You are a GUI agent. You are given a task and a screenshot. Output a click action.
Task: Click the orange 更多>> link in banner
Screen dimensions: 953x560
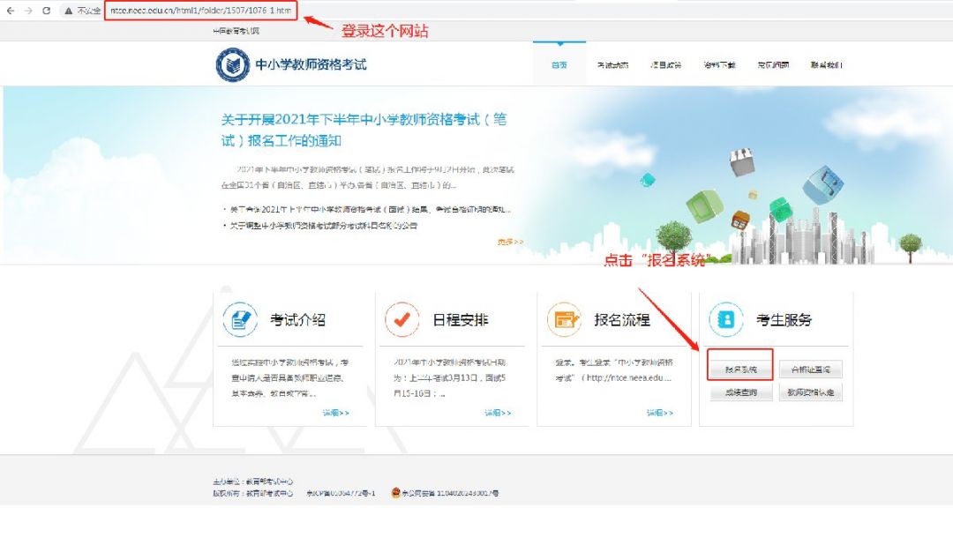click(510, 242)
